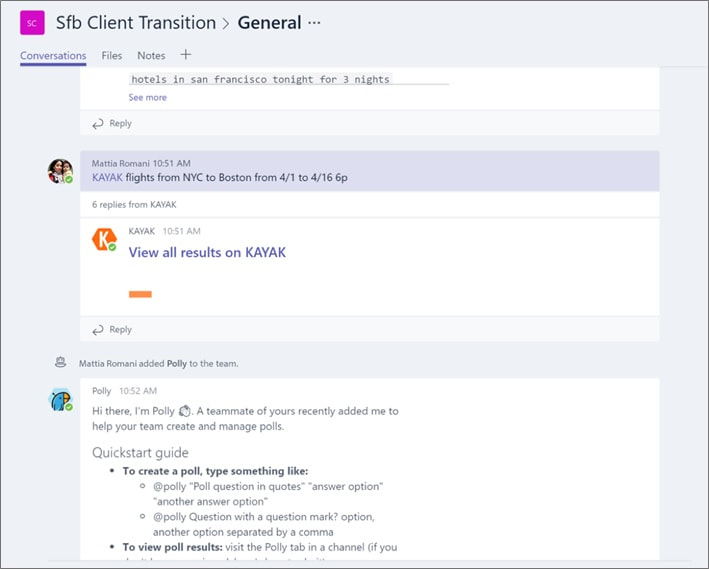The height and width of the screenshot is (569, 709).
Task: Click the Quickstart guide heading
Action: coord(140,453)
